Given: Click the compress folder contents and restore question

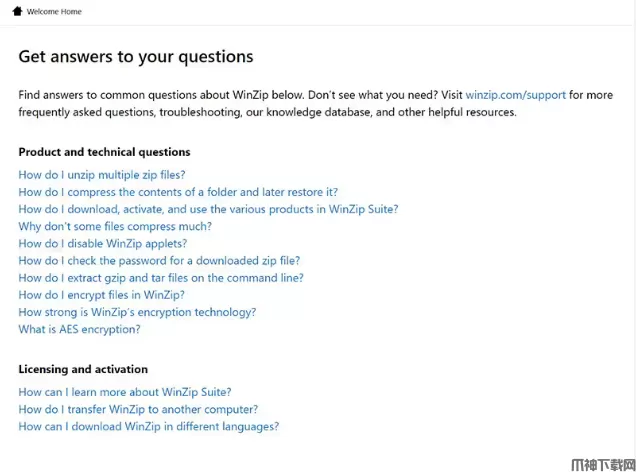Looking at the screenshot, I should pos(178,192).
